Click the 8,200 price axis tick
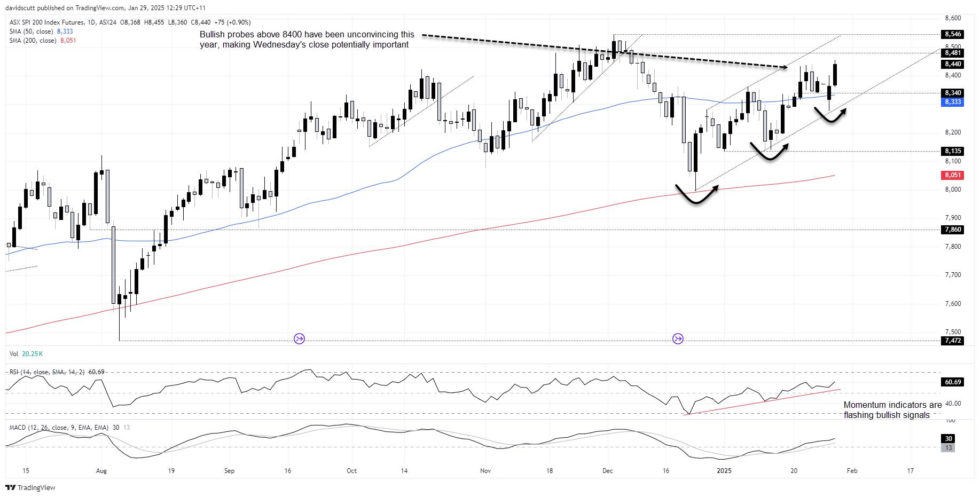This screenshot has width=980, height=497. (x=953, y=132)
